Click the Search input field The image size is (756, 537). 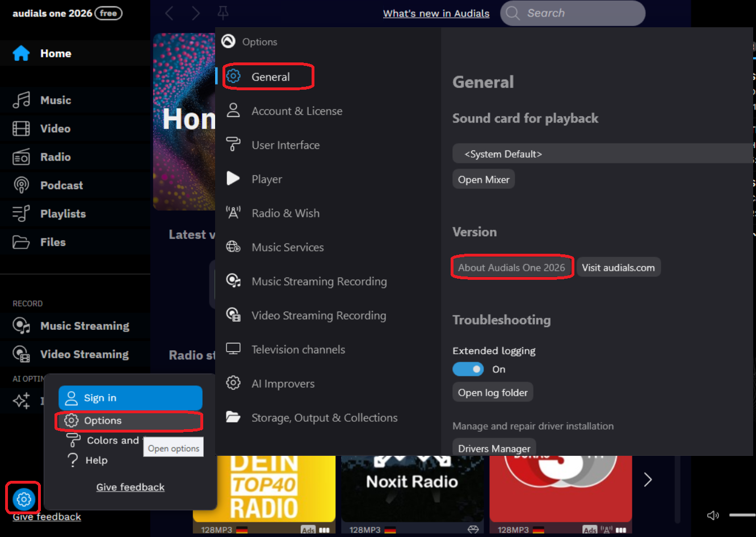573,13
